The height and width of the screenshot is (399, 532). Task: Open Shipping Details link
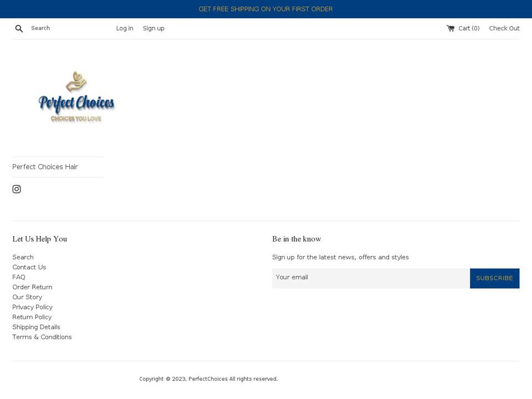37,327
